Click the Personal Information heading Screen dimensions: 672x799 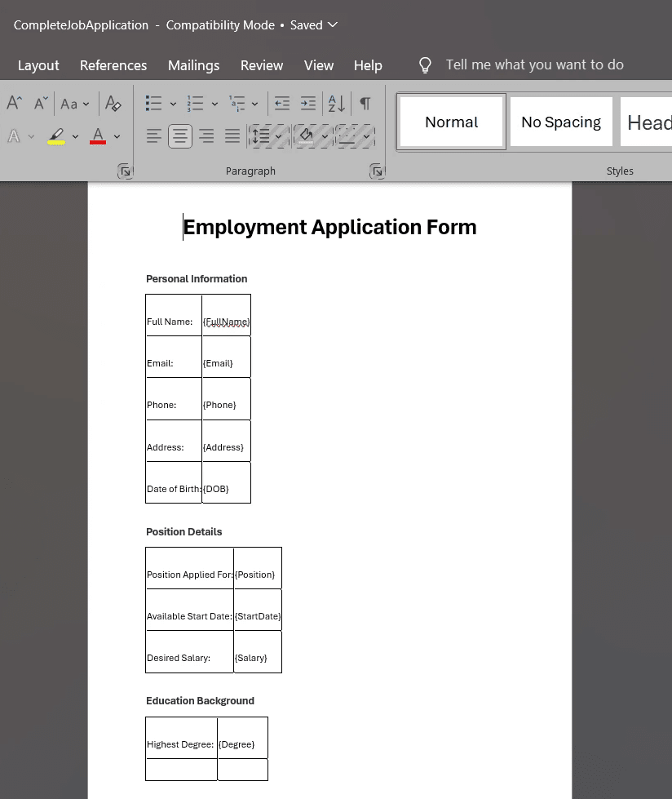(197, 279)
